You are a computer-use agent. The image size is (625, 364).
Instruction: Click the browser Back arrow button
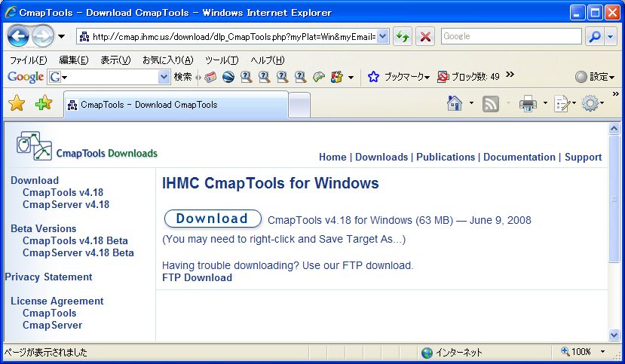click(x=18, y=36)
